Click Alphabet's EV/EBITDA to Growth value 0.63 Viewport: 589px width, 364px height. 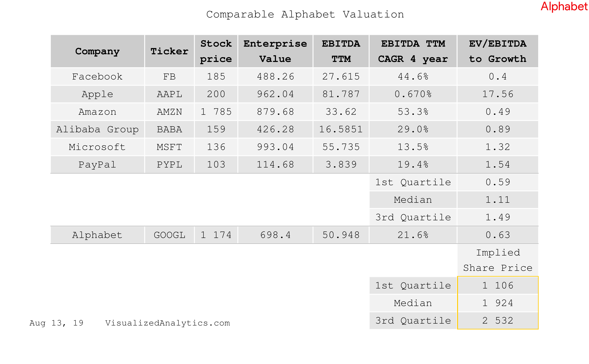point(498,235)
